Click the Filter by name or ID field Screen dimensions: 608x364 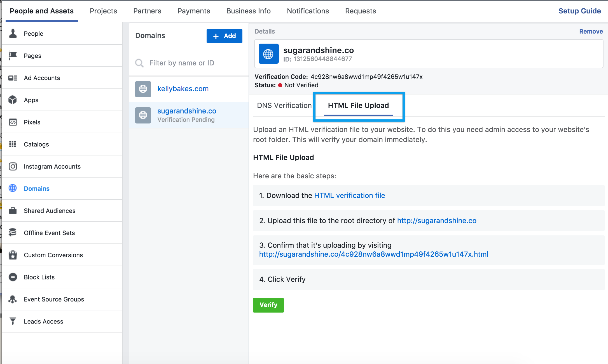(189, 63)
